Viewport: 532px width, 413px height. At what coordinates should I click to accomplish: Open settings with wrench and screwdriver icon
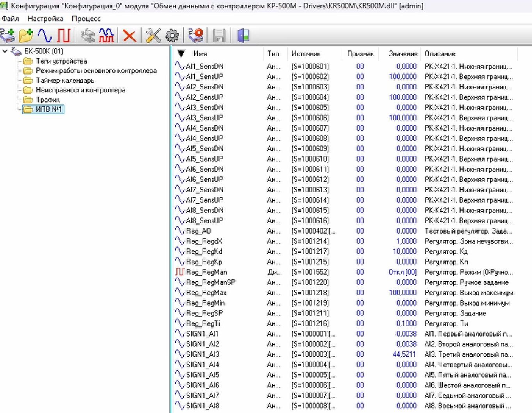(x=153, y=35)
